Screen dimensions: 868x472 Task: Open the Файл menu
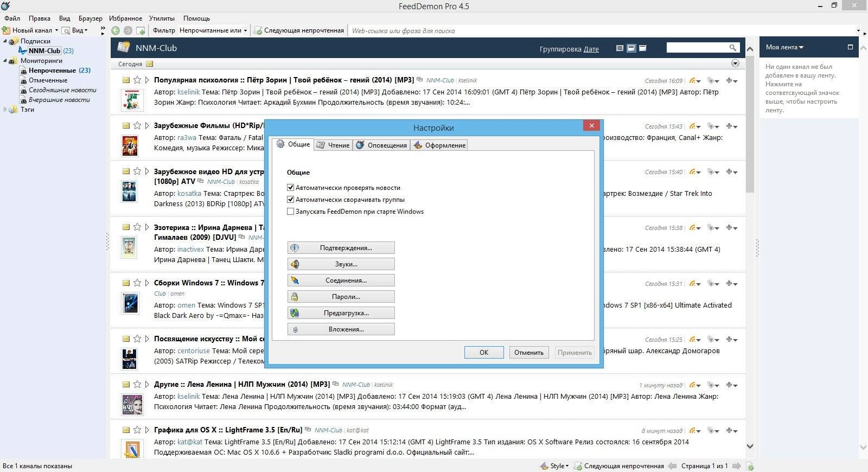[x=12, y=18]
